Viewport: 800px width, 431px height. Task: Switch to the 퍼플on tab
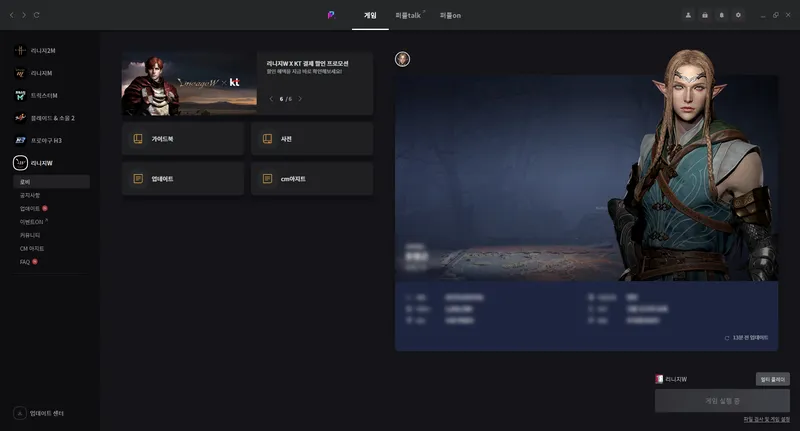point(450,15)
